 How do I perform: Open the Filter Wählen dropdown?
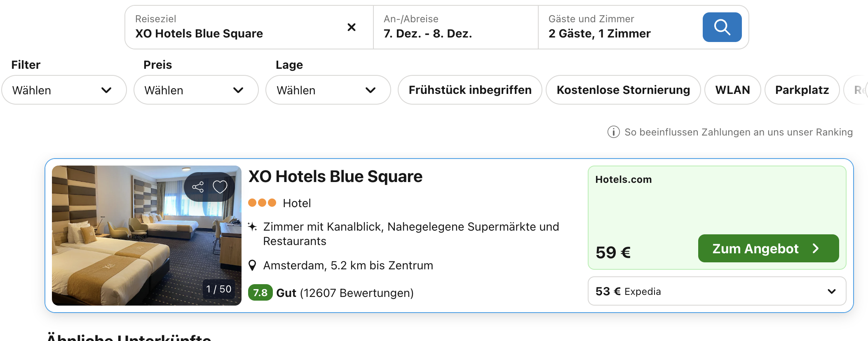[64, 90]
